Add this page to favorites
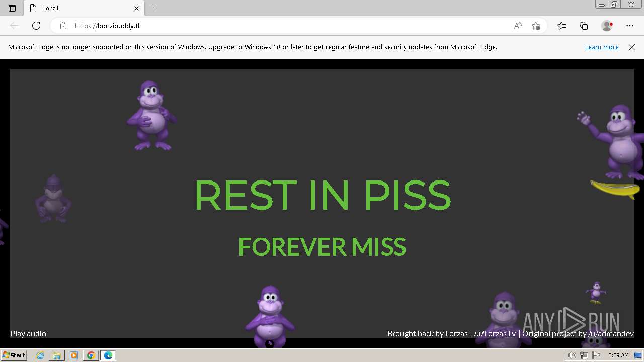This screenshot has height=362, width=644. coord(536,26)
